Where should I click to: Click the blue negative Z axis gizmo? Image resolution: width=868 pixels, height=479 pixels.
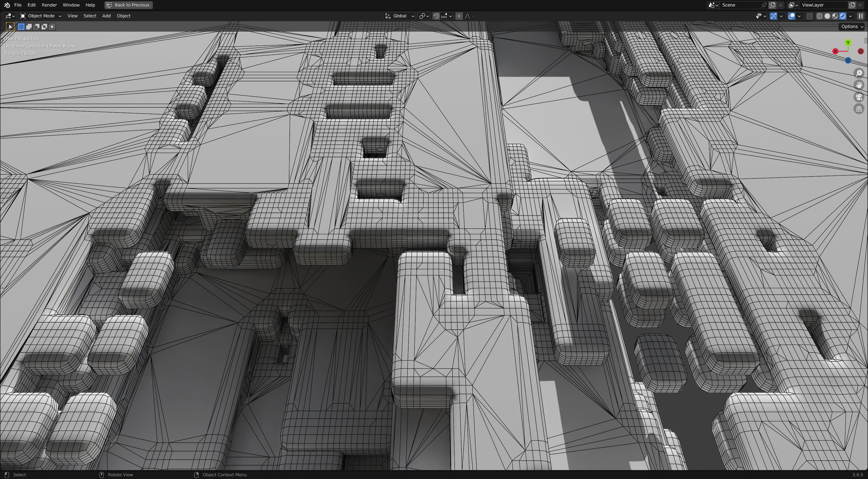[x=848, y=60]
